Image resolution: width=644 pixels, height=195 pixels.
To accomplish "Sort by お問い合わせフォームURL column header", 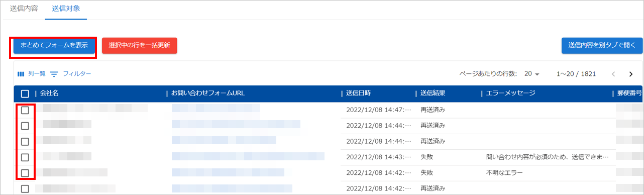I will coord(208,93).
